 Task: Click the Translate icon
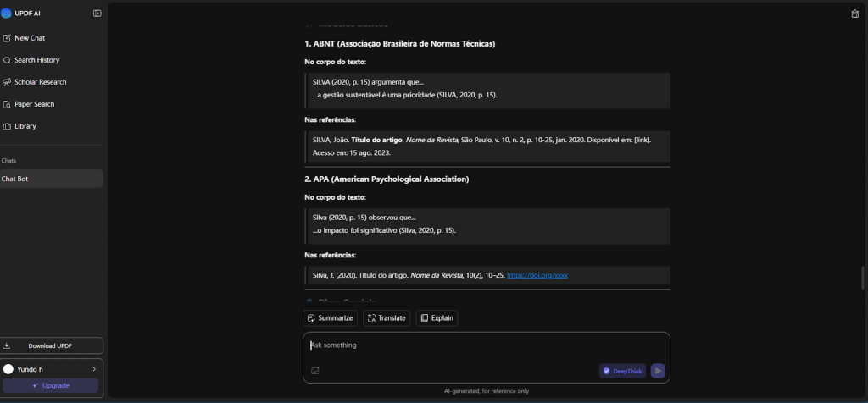[x=371, y=318]
